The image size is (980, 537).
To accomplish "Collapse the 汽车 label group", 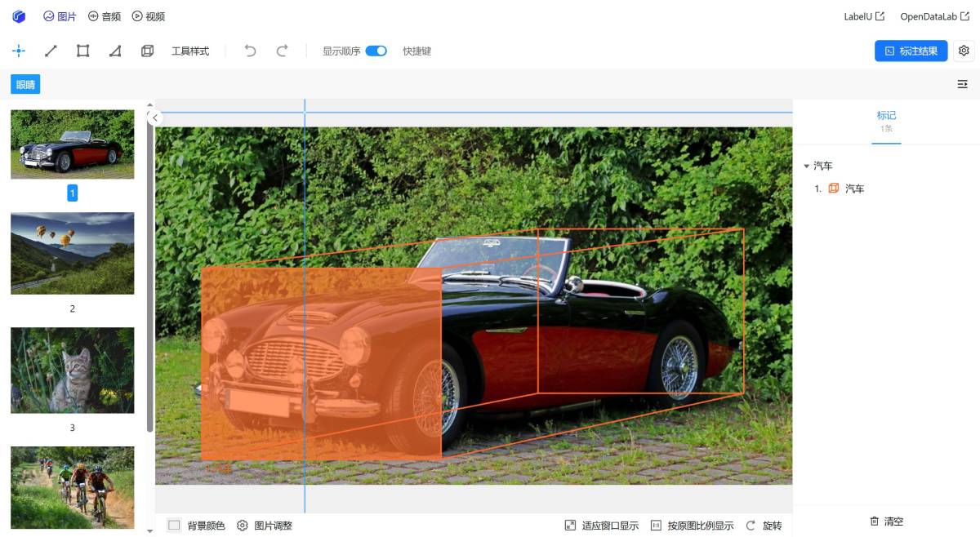I will [x=807, y=166].
